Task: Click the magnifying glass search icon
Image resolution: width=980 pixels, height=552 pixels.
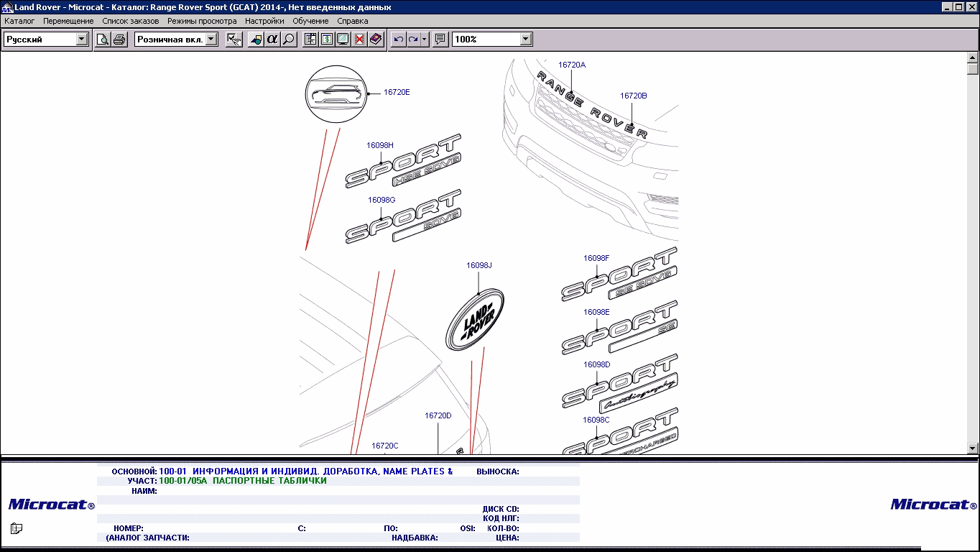Action: pyautogui.click(x=289, y=40)
